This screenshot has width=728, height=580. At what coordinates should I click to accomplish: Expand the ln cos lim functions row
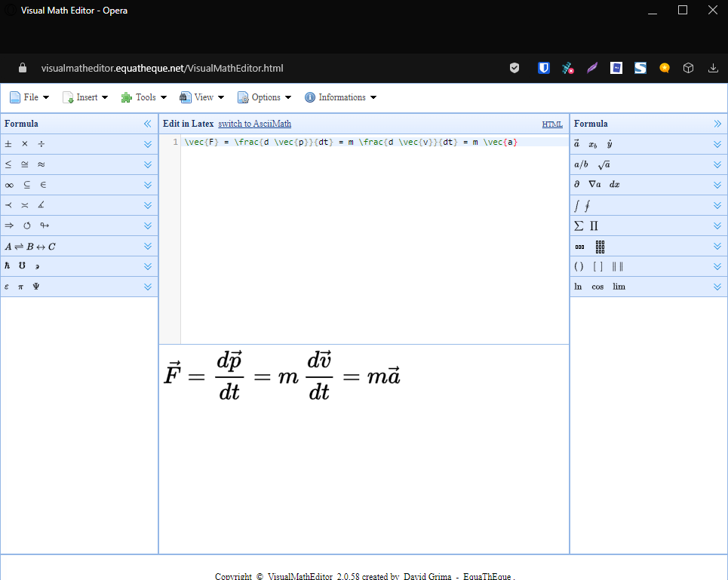[717, 287]
